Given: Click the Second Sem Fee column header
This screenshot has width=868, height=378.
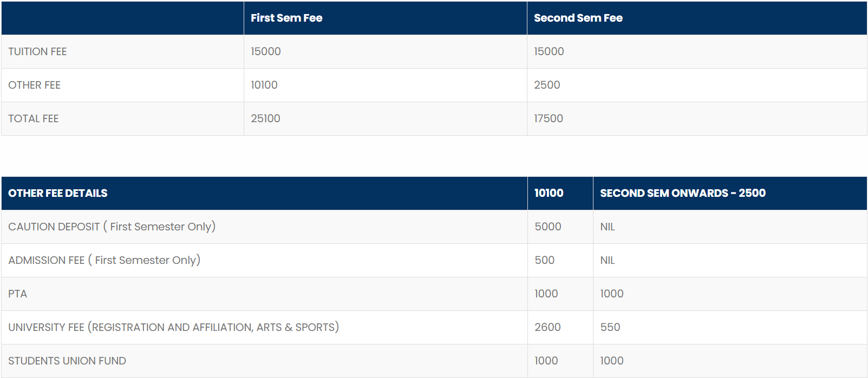Looking at the screenshot, I should coord(578,18).
